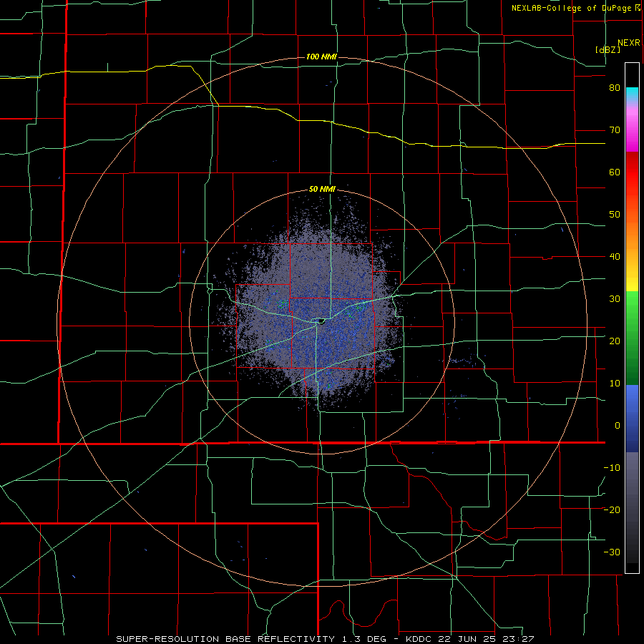Click the [dBZ] unit label
Viewport: 644px width, 644px height.
tap(608, 50)
